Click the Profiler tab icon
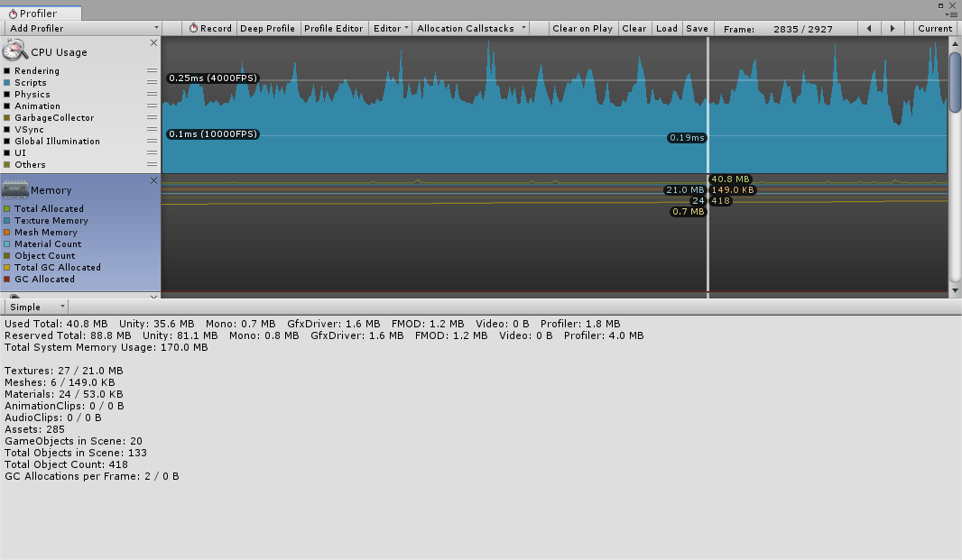Image resolution: width=962 pixels, height=560 pixels. click(x=13, y=14)
